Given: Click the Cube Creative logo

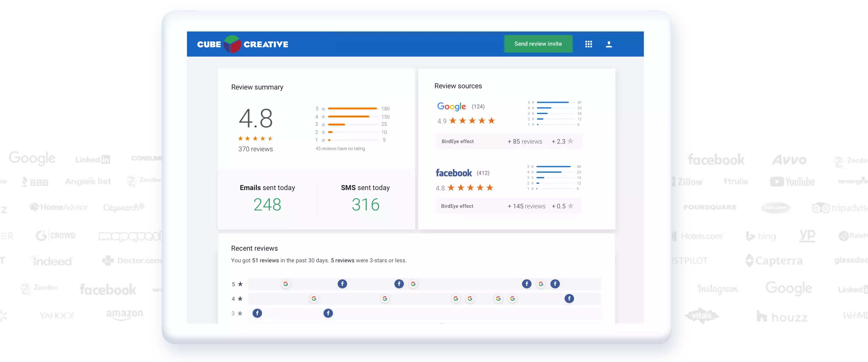Looking at the screenshot, I should pos(242,44).
